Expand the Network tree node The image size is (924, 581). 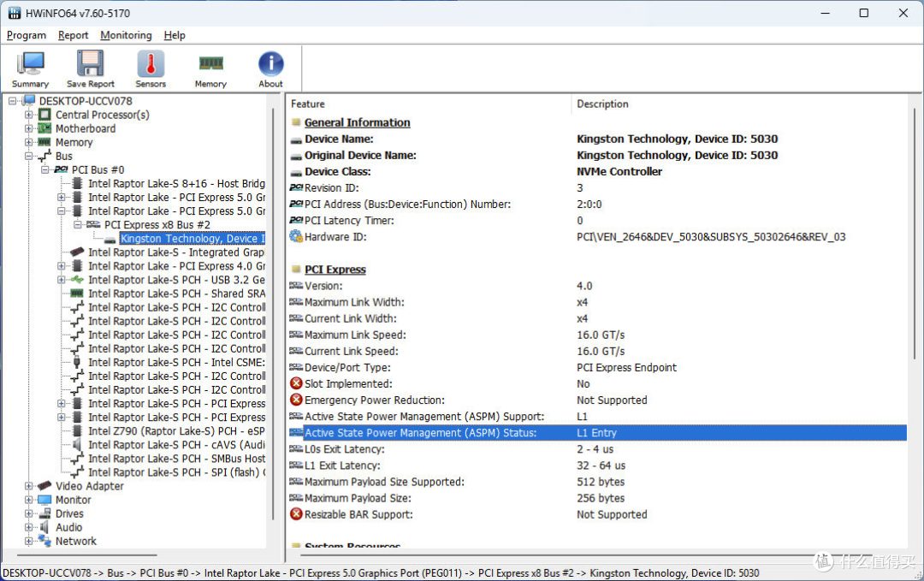click(28, 541)
